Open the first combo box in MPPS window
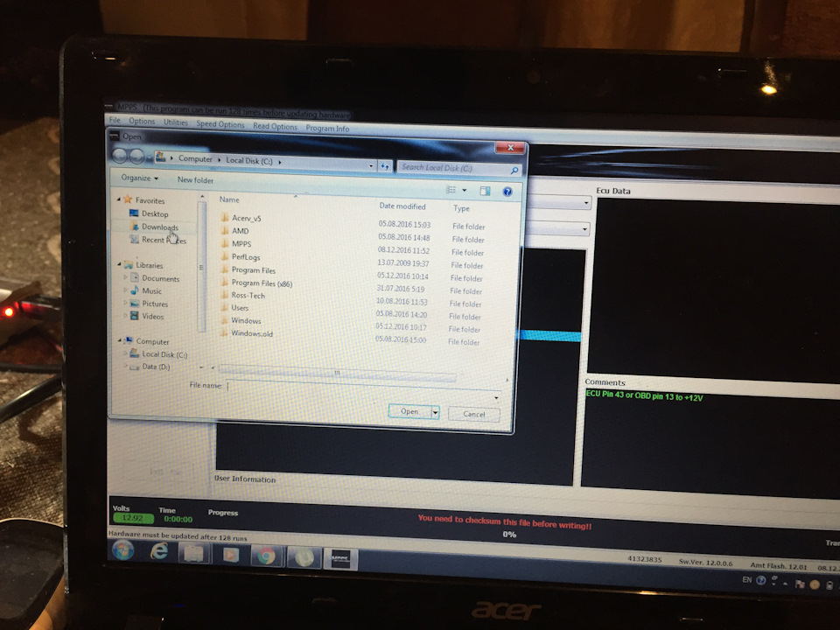Viewport: 840px width, 630px height. [x=586, y=203]
